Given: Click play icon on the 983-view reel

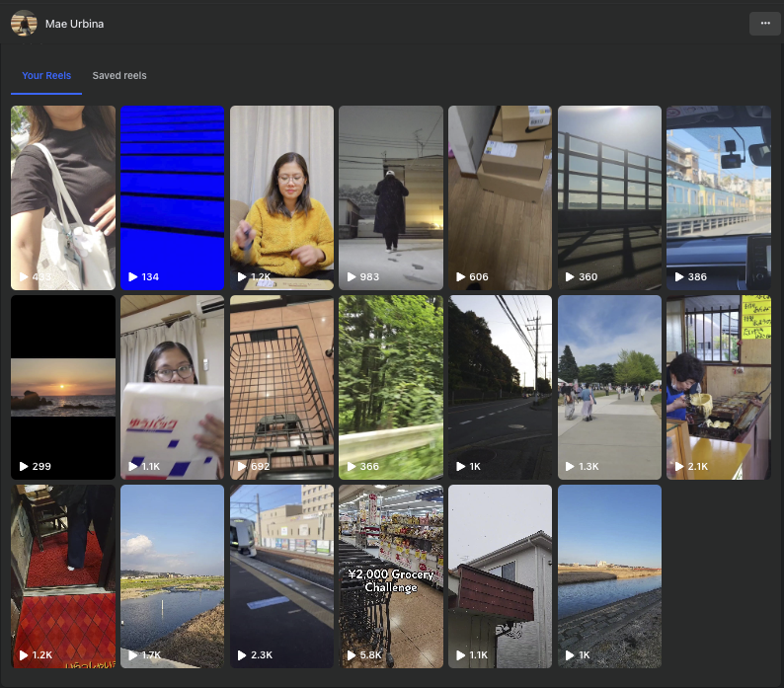Looking at the screenshot, I should tap(351, 277).
